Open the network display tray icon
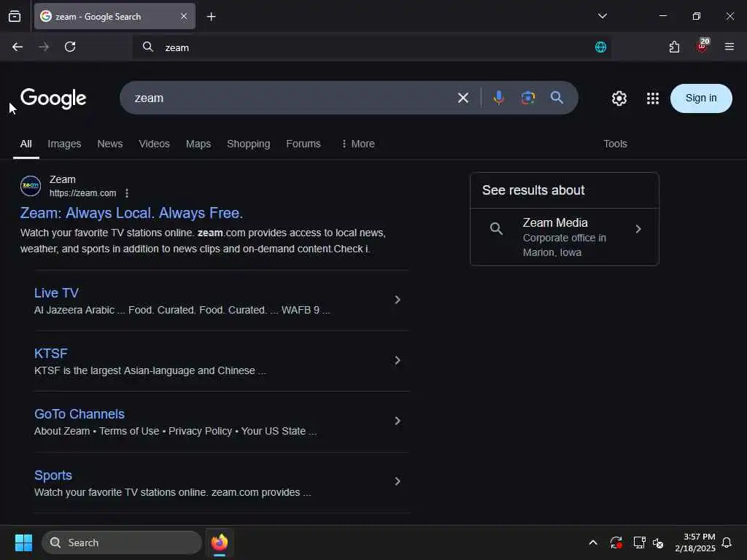Image resolution: width=747 pixels, height=560 pixels. (x=639, y=542)
